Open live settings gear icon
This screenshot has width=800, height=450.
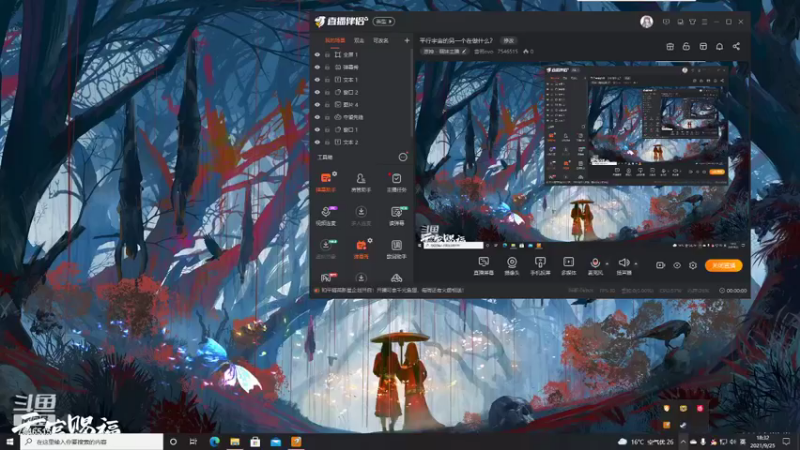tap(693, 265)
